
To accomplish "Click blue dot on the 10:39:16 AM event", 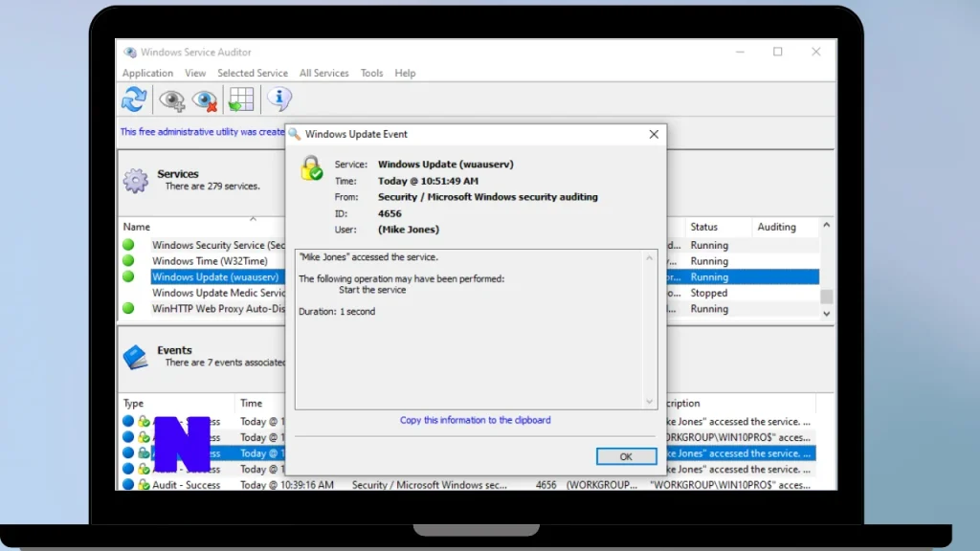I will 128,484.
